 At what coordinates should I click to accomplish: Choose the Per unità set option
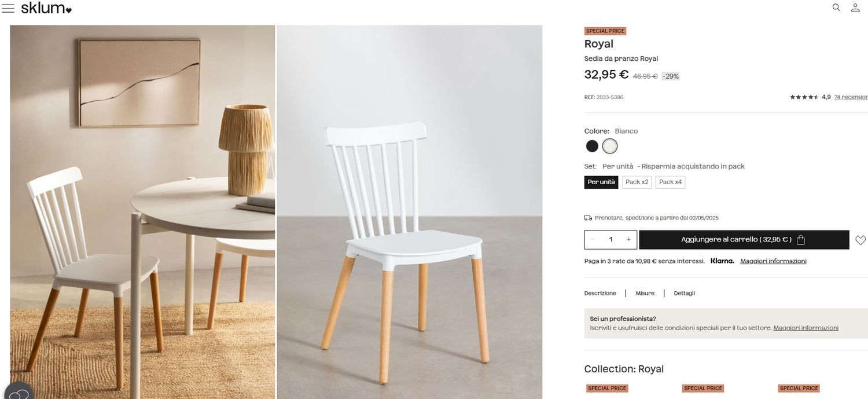pos(601,182)
